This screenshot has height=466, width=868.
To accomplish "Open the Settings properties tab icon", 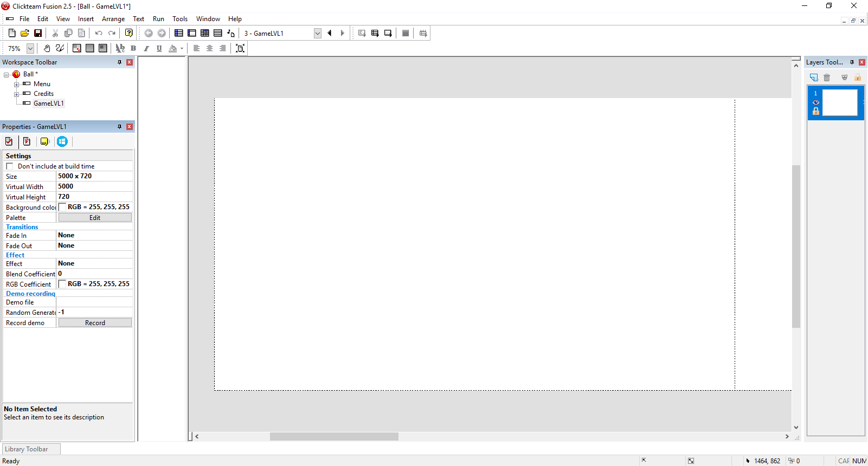I will pos(9,141).
